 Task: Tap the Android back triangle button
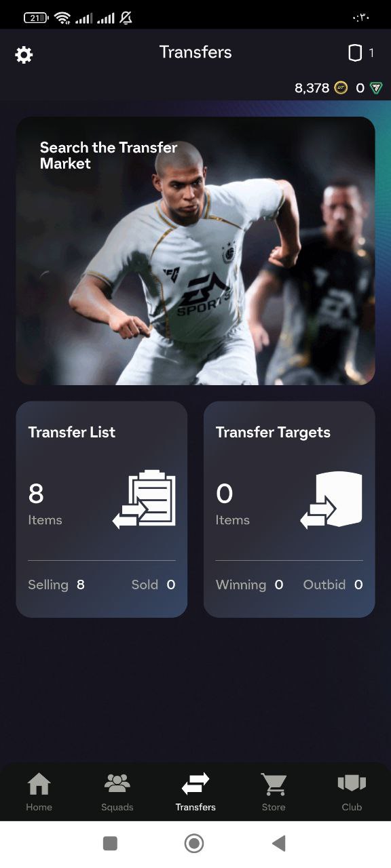click(278, 843)
